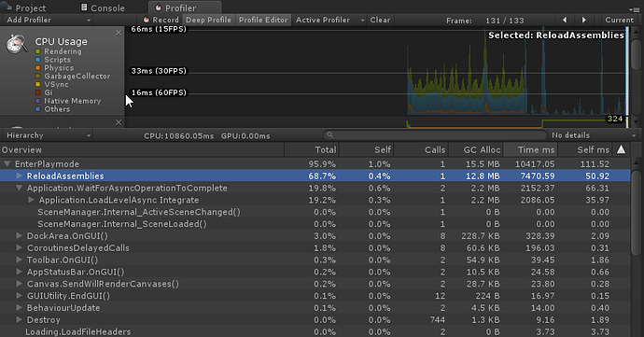
Task: Toggle the Gi chart category
Action: (x=37, y=92)
